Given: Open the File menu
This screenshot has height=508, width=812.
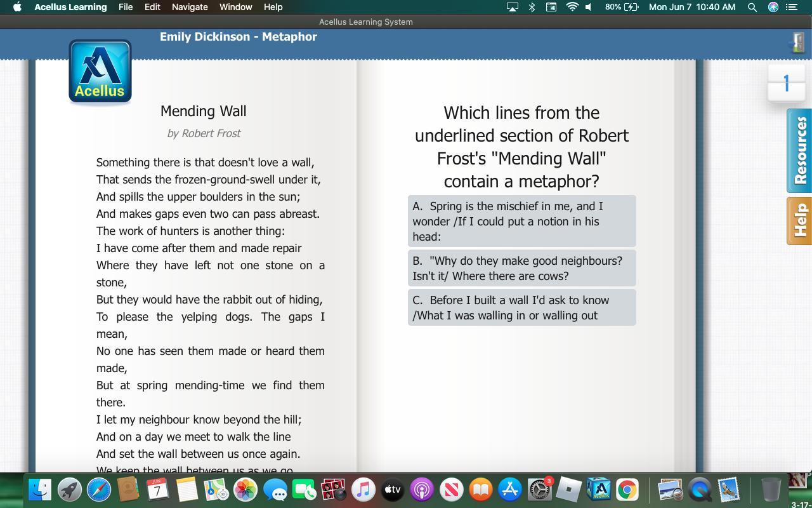Looking at the screenshot, I should click(x=126, y=7).
